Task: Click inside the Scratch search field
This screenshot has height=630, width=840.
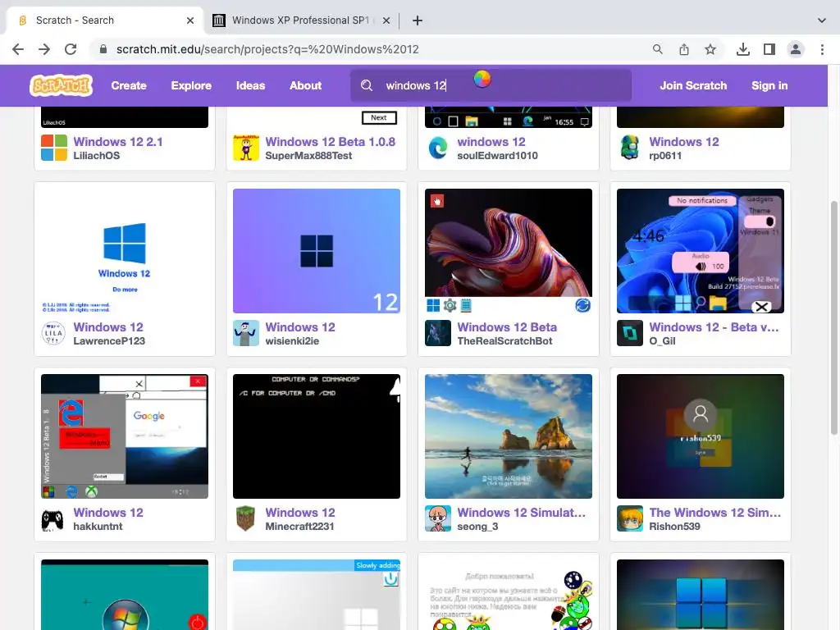Action: 491,85
